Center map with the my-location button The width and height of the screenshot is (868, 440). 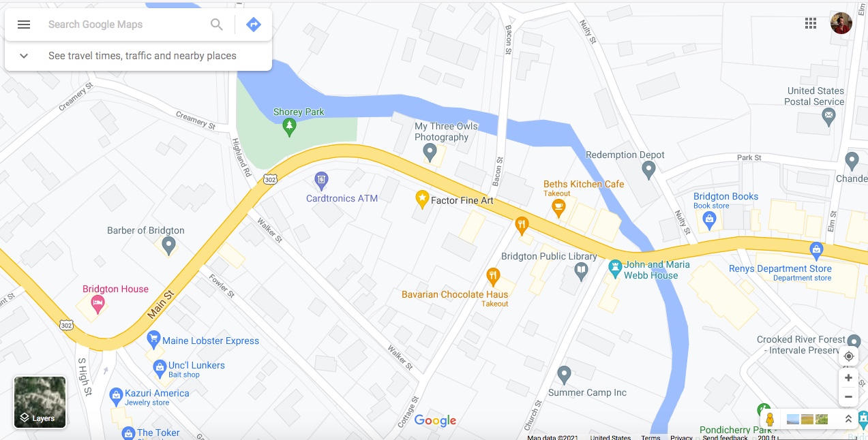coord(849,356)
